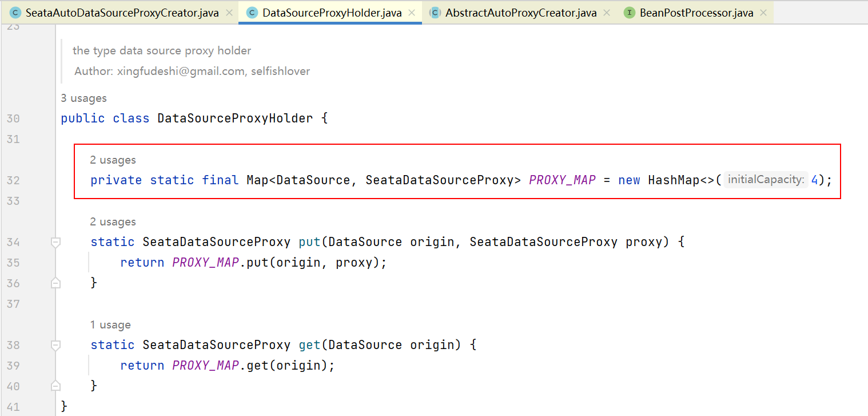Click method name get in declaration
Viewport: 868px width, 416px height.
click(x=309, y=345)
